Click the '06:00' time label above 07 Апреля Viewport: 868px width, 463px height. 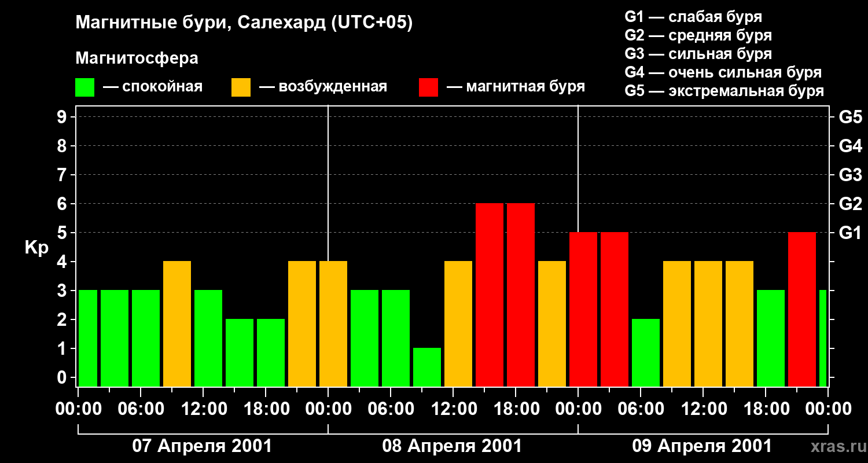(141, 409)
